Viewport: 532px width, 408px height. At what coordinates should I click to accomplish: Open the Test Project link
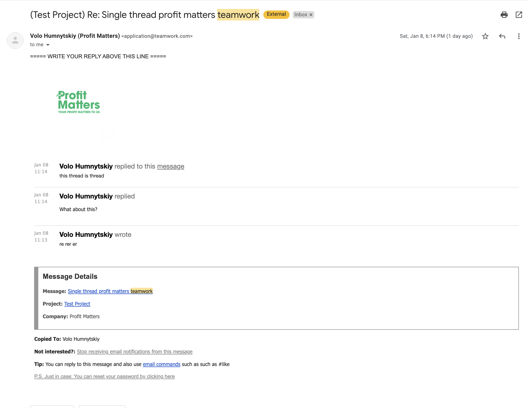pos(77,304)
